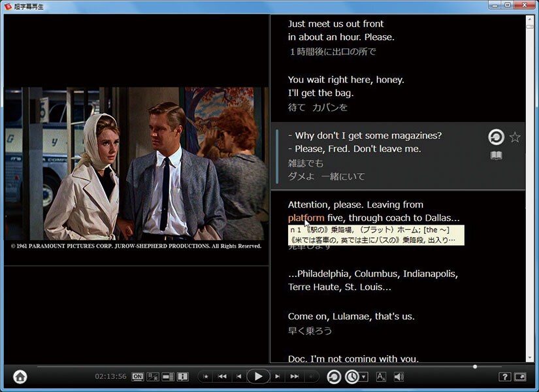Select the line 'You wait right here, honey.'

point(346,80)
